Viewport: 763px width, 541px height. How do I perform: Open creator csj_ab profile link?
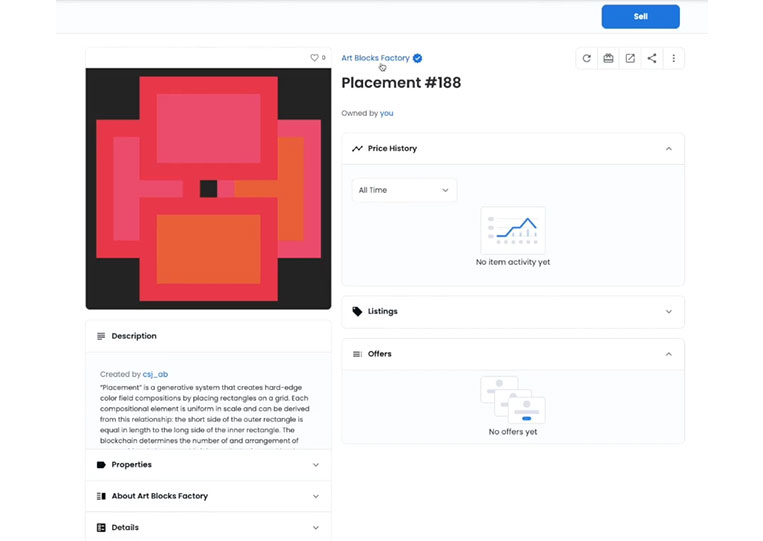tap(155, 374)
